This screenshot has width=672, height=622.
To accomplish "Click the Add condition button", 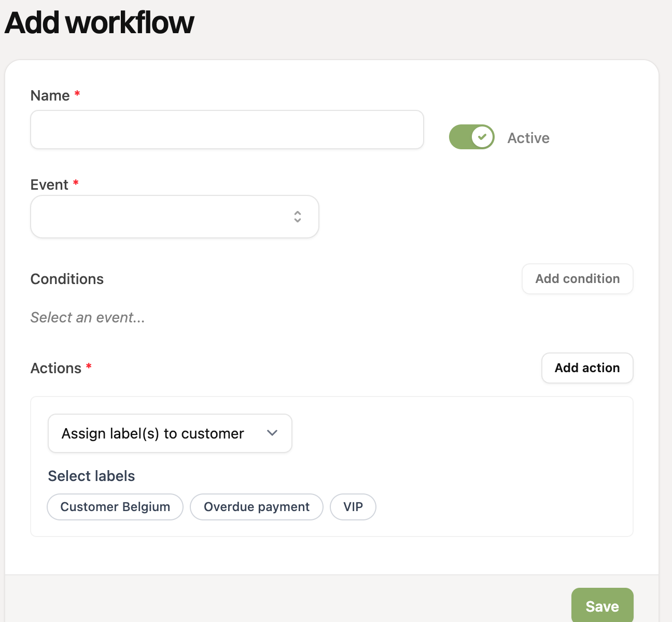I will click(x=578, y=279).
